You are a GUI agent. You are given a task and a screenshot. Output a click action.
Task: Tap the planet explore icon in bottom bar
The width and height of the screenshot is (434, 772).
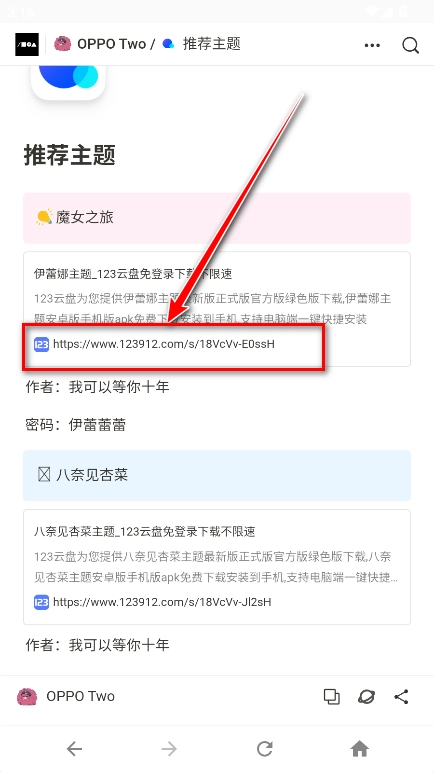[x=367, y=696]
